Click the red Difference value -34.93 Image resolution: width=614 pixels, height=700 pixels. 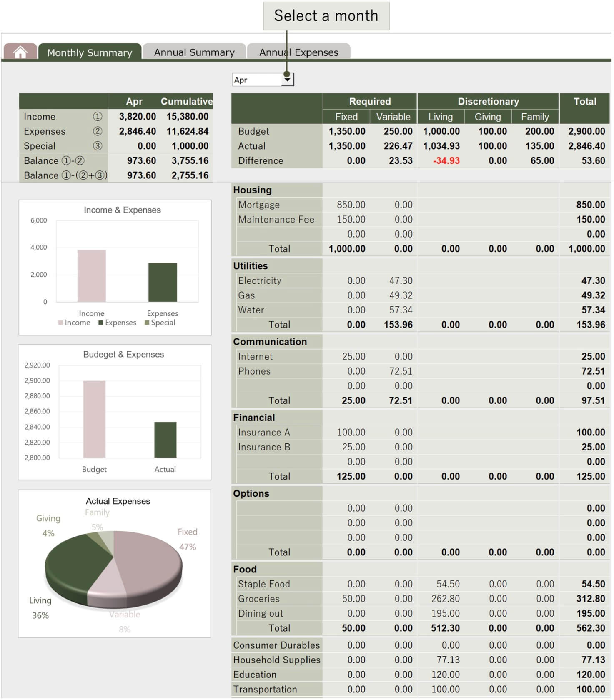446,161
